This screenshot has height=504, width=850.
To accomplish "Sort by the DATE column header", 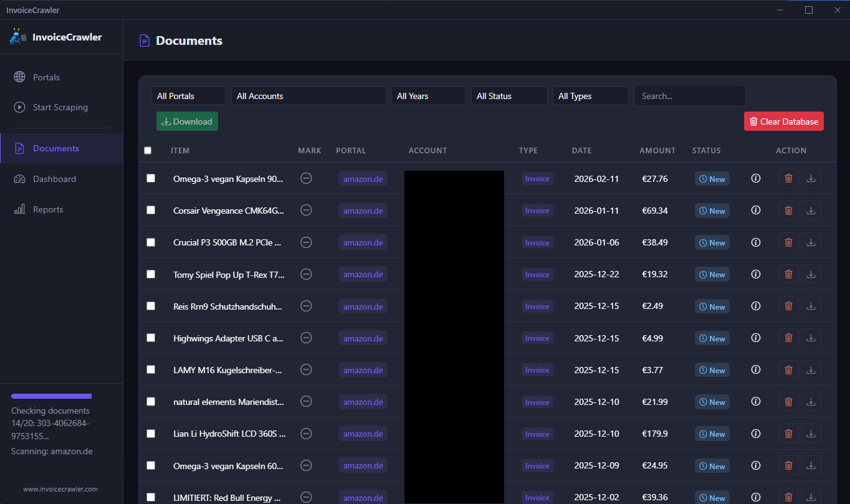I will coord(582,150).
